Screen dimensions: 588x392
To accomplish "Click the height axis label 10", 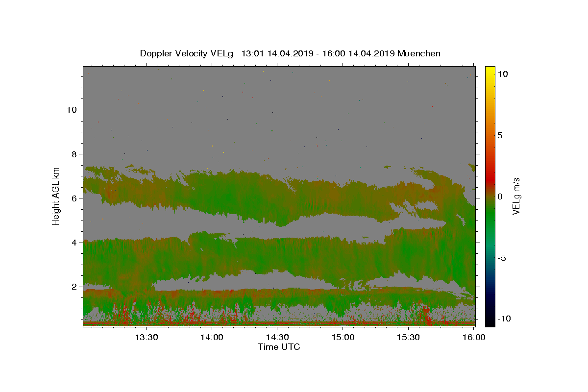I will tap(71, 110).
